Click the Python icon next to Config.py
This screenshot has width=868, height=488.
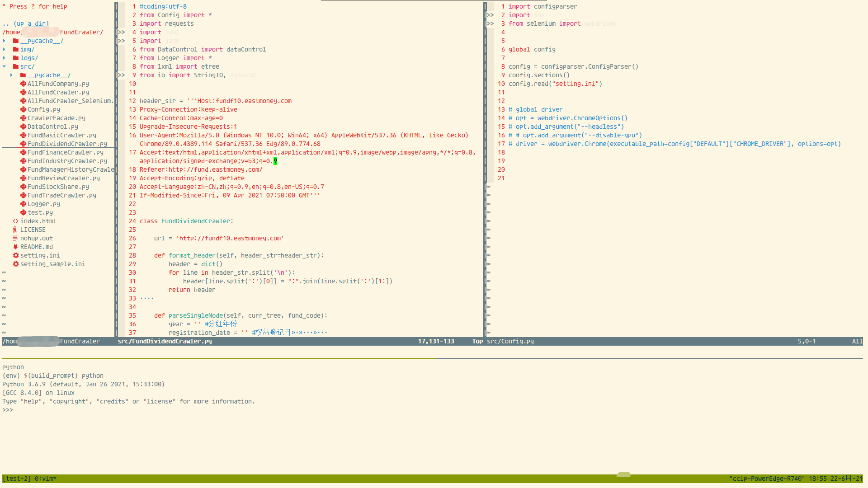tap(23, 109)
